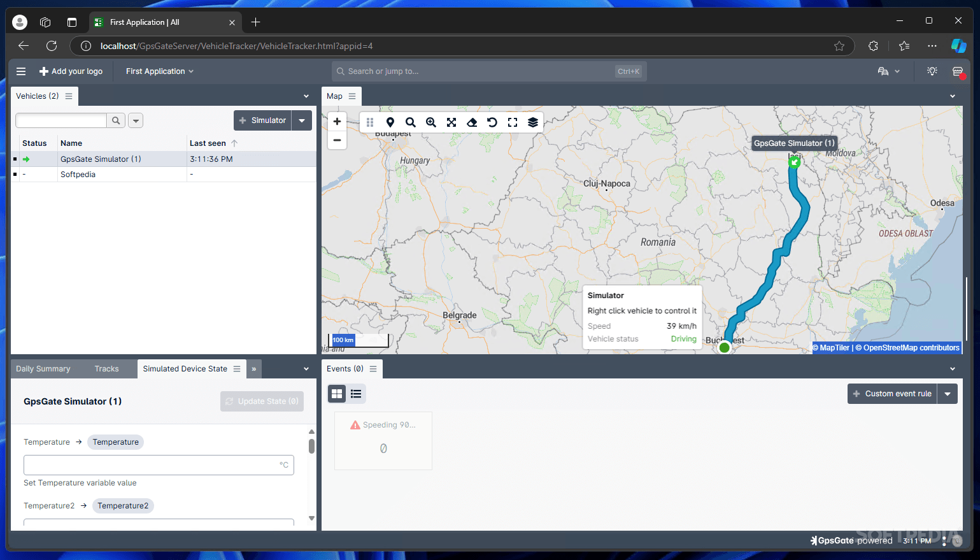Screen dimensions: 980x560
Task: Select the Softpedia vehicle row
Action: 164,175
